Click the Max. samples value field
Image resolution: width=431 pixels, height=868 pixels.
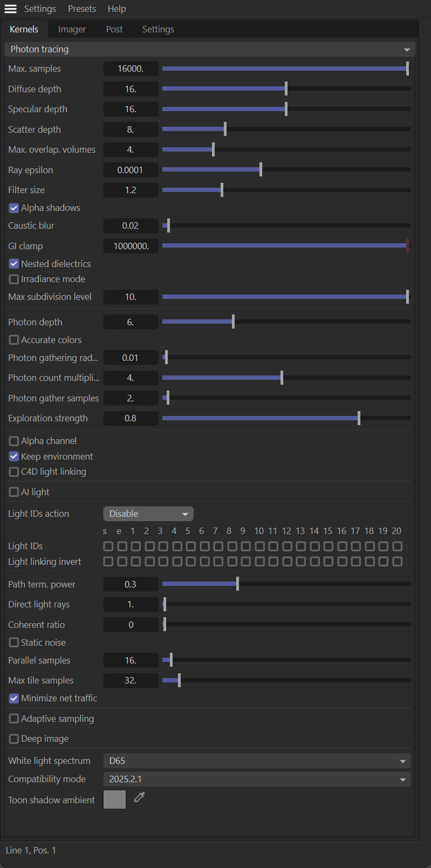click(131, 69)
